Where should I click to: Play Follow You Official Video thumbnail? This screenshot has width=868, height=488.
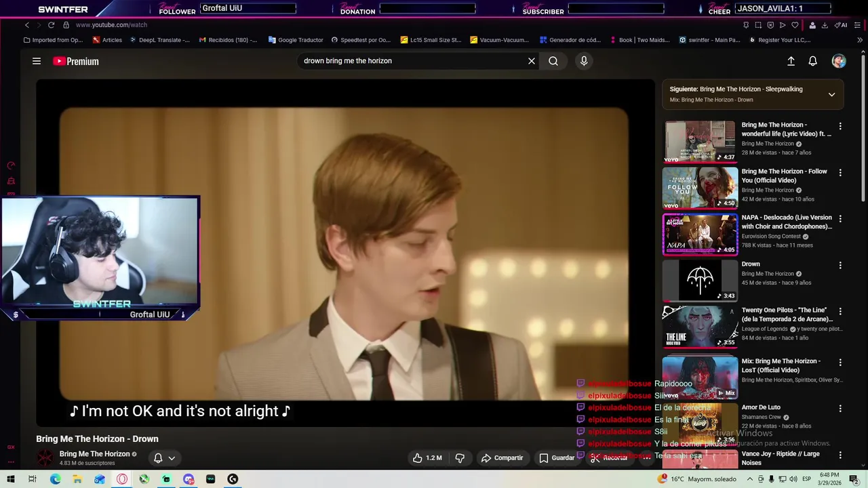700,188
